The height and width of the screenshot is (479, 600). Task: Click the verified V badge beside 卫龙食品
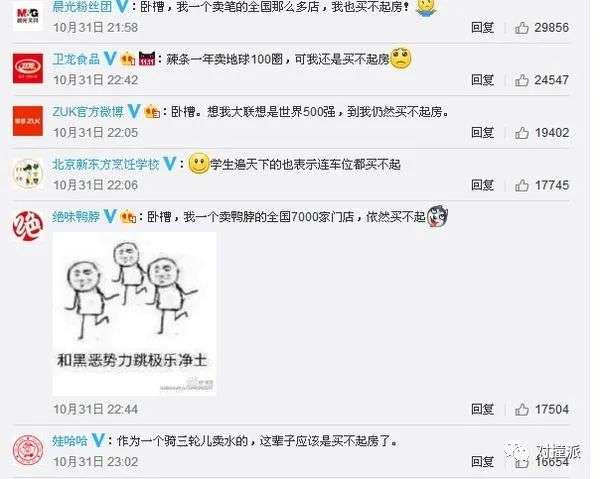110,59
